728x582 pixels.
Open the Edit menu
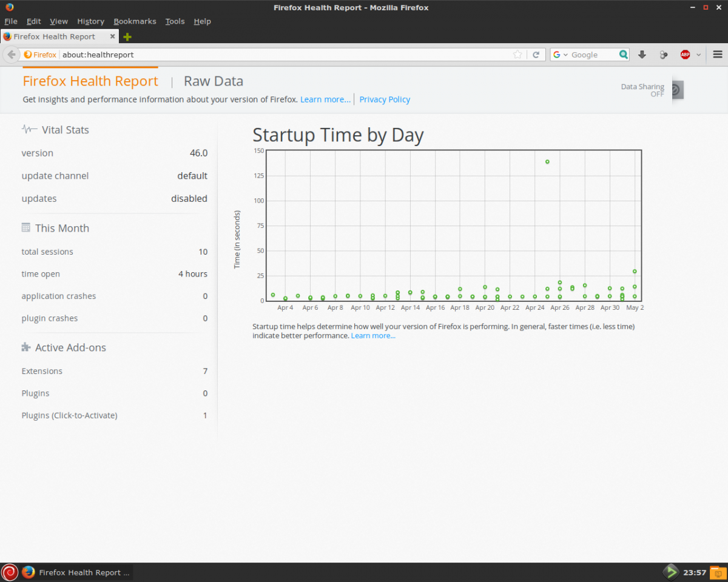[x=34, y=21]
